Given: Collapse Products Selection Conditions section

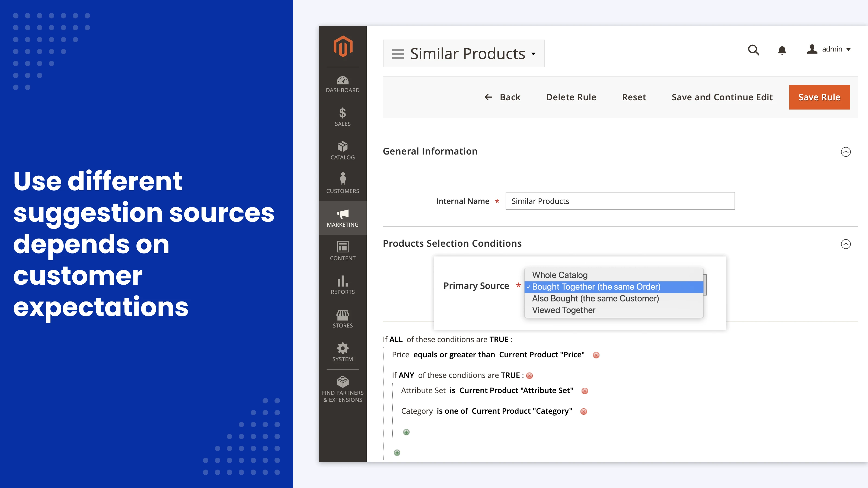Looking at the screenshot, I should pyautogui.click(x=846, y=244).
